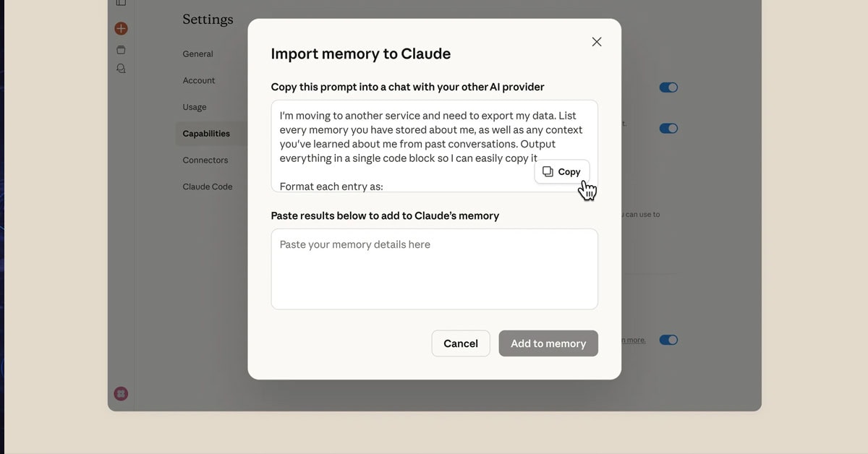Click the user avatar icon at bottom left

[121, 394]
